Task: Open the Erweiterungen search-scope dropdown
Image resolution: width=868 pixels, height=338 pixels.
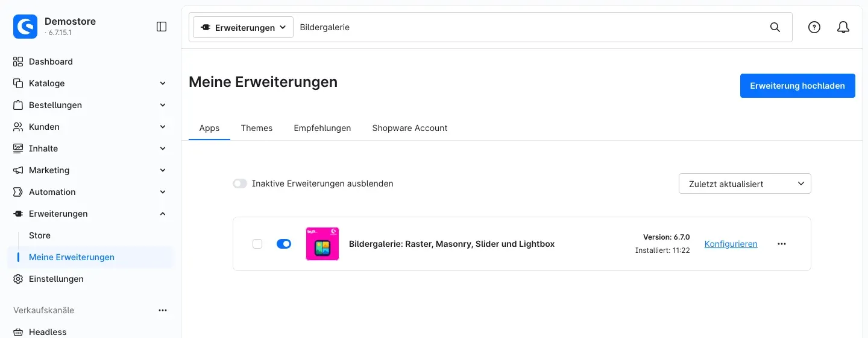Action: pos(243,27)
